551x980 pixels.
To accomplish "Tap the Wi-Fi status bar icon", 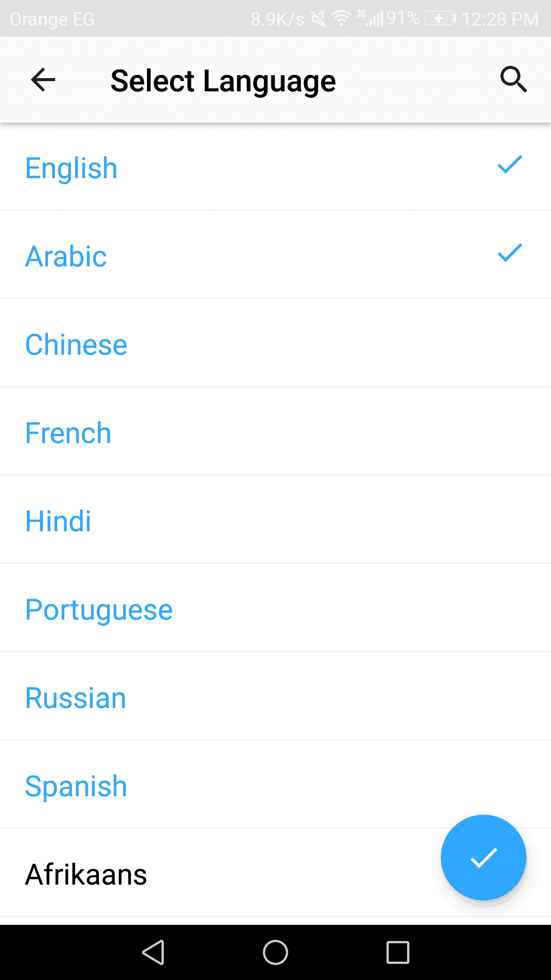I will [x=341, y=19].
